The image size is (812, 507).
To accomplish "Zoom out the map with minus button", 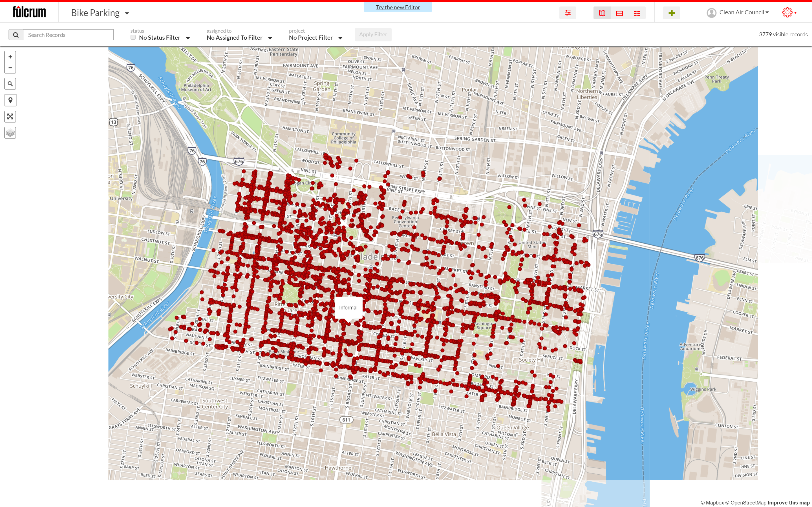I will click(10, 68).
